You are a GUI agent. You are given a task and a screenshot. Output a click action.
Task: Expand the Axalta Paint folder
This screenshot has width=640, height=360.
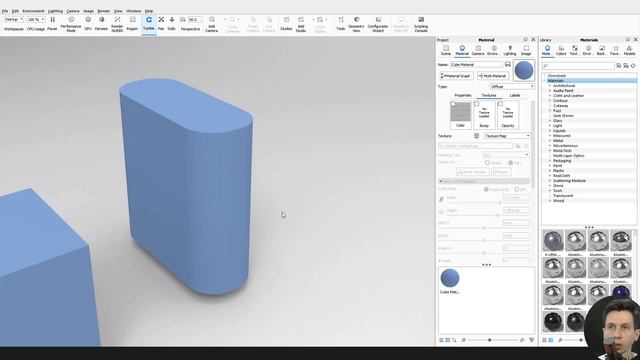(550, 91)
